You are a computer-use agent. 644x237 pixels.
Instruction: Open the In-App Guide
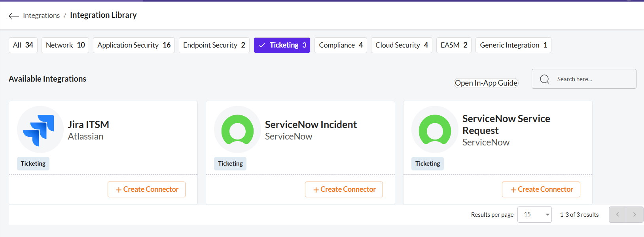(486, 83)
